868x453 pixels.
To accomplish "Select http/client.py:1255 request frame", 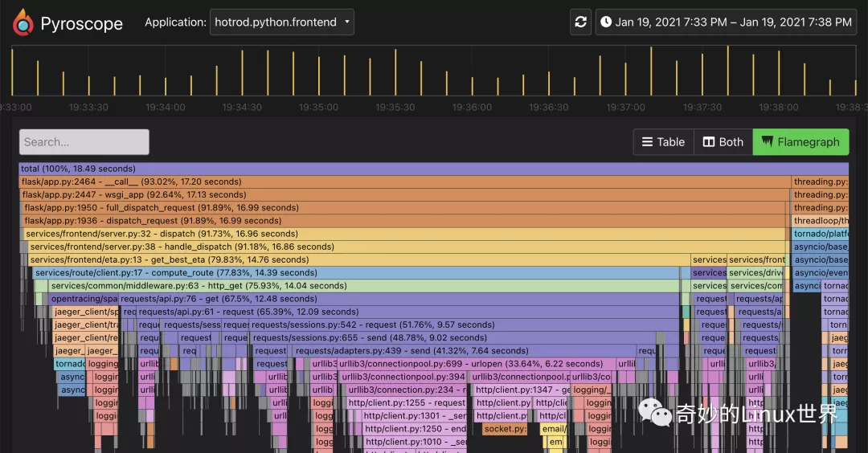I will coord(407,402).
